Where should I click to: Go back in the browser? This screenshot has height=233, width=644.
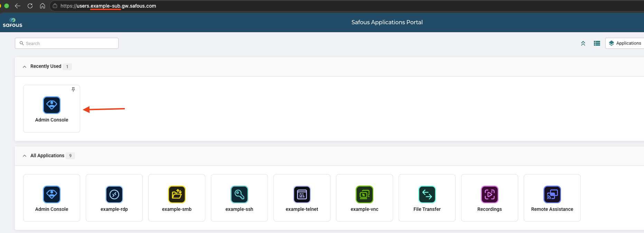coord(18,6)
